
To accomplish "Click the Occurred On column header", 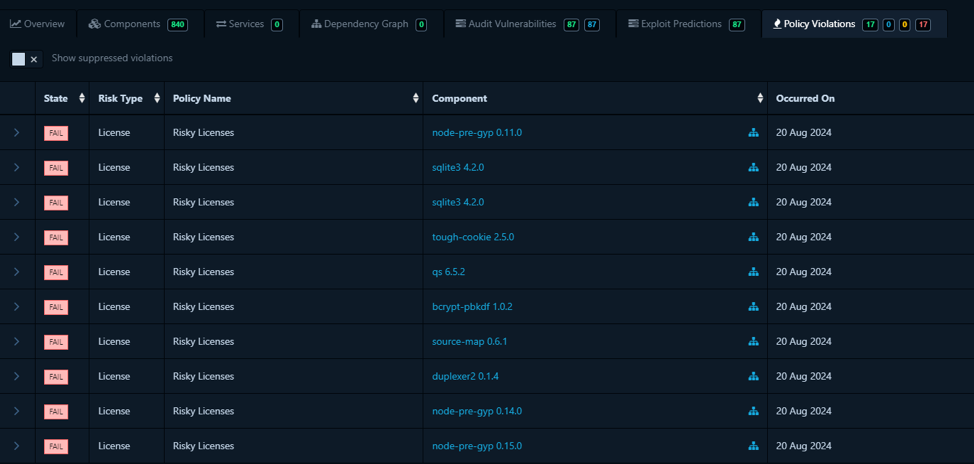I will (x=805, y=98).
